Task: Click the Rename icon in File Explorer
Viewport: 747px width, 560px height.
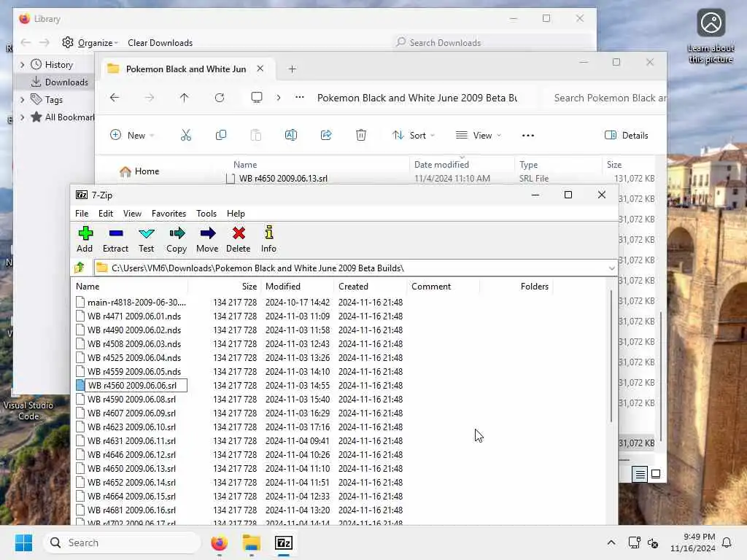Action: click(291, 135)
